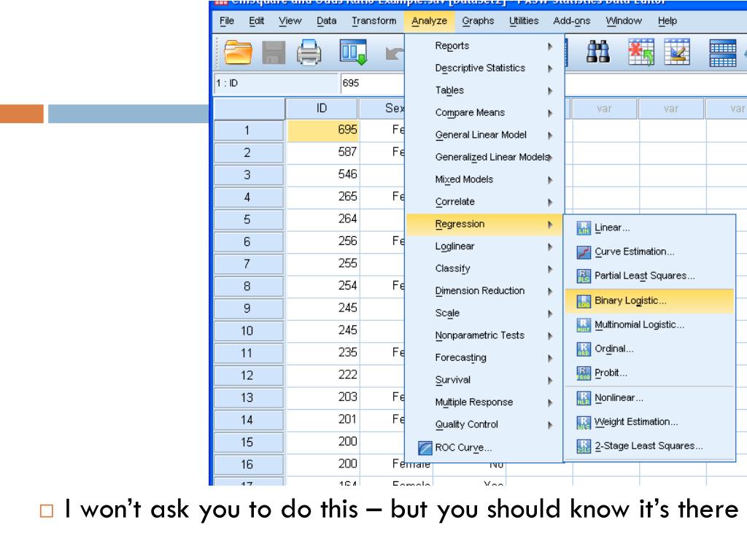This screenshot has height=560, width=747.
Task: Click the Insert Cases icon
Action: point(641,52)
